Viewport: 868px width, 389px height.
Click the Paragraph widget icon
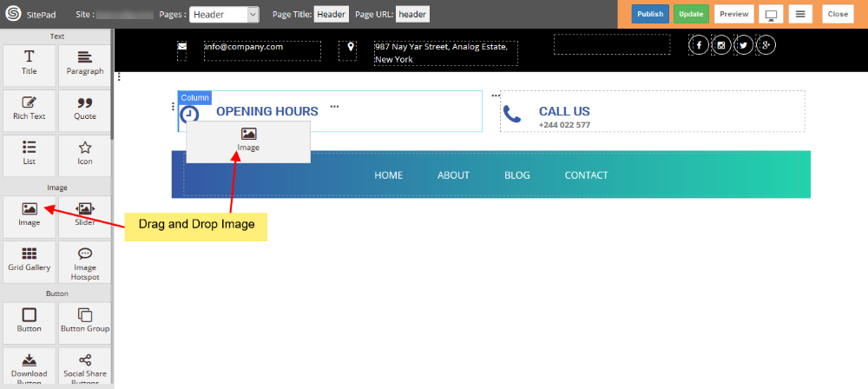[84, 63]
